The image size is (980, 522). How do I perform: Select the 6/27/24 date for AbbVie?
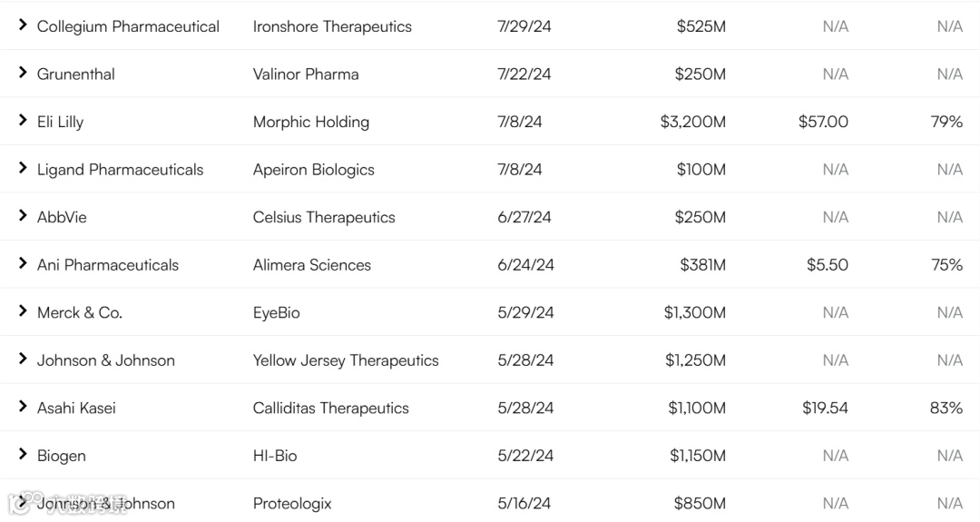524,218
